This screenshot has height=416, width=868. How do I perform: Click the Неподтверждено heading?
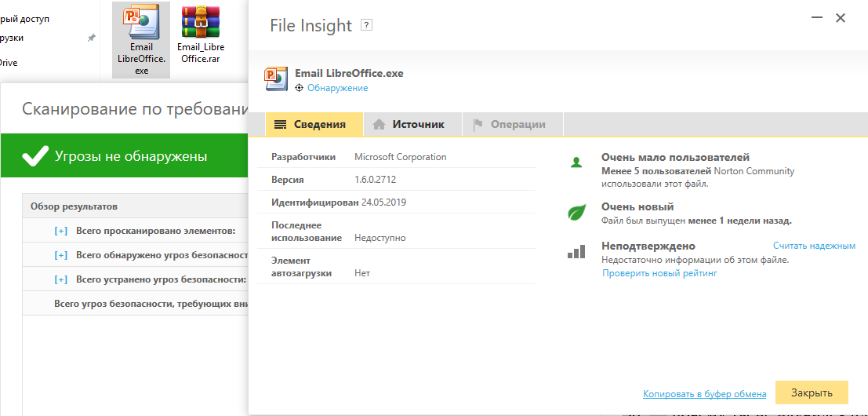pyautogui.click(x=648, y=246)
